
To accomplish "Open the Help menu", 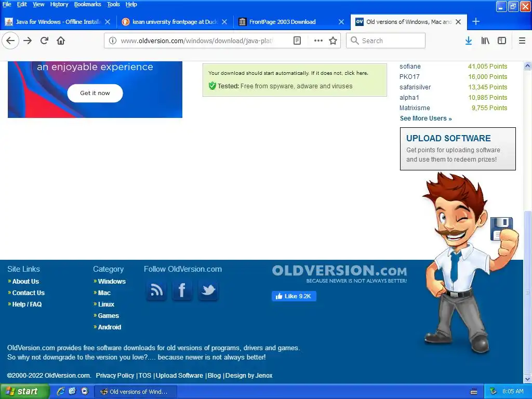I will tap(131, 4).
